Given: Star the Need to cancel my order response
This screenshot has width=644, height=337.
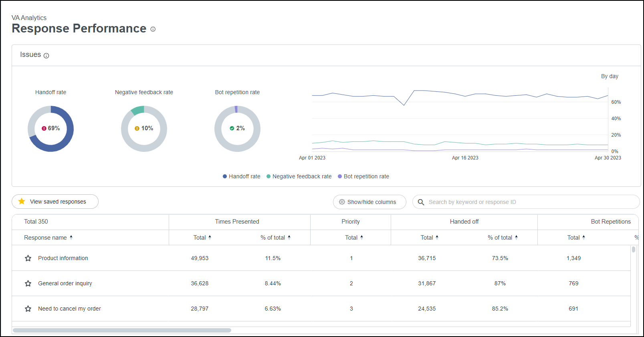Looking at the screenshot, I should pyautogui.click(x=28, y=309).
